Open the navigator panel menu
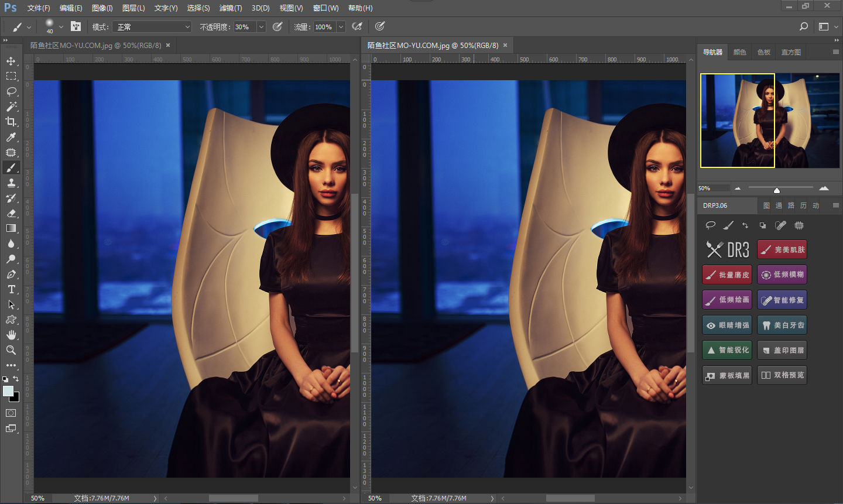843x504 pixels. (x=835, y=52)
